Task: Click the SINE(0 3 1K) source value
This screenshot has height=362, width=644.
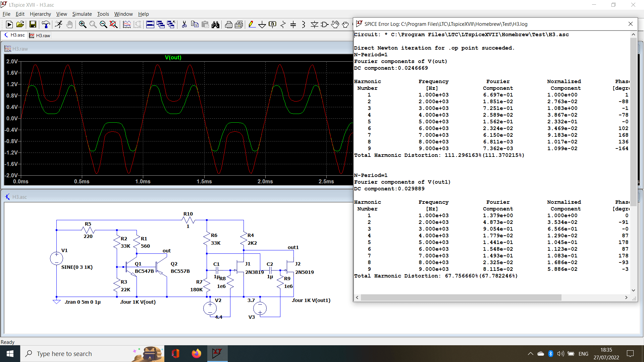Action: [77, 267]
